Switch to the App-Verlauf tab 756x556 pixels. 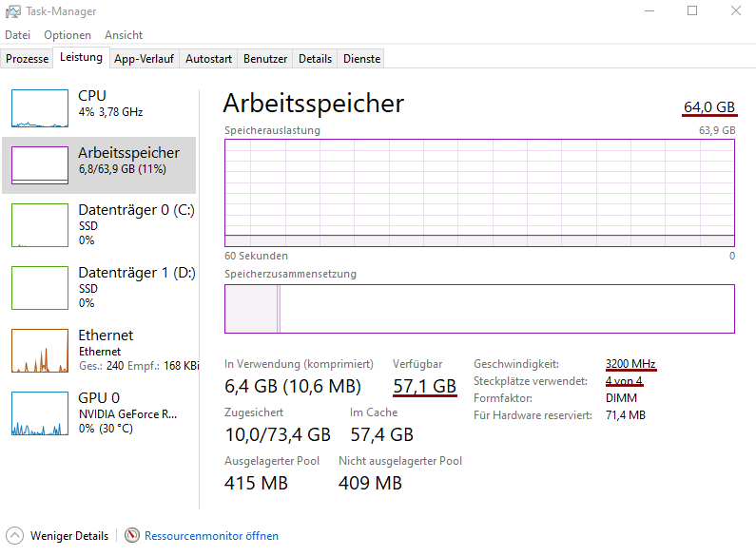pos(144,59)
